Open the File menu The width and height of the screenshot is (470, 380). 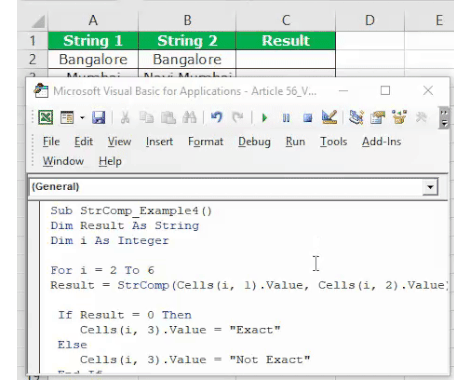click(x=51, y=142)
